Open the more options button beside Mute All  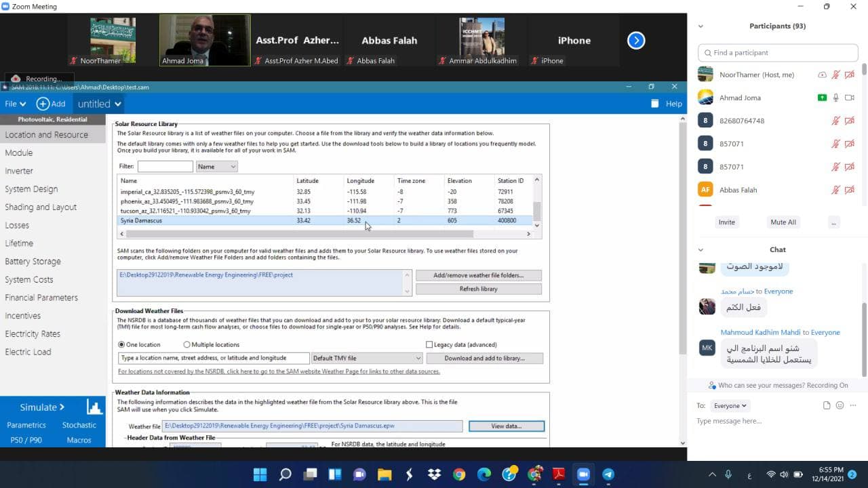pyautogui.click(x=833, y=222)
